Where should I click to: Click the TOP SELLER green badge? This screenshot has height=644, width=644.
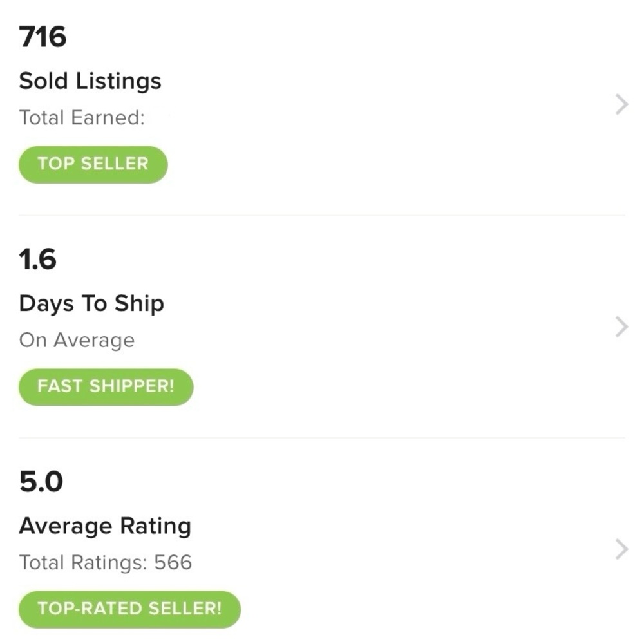tap(93, 164)
